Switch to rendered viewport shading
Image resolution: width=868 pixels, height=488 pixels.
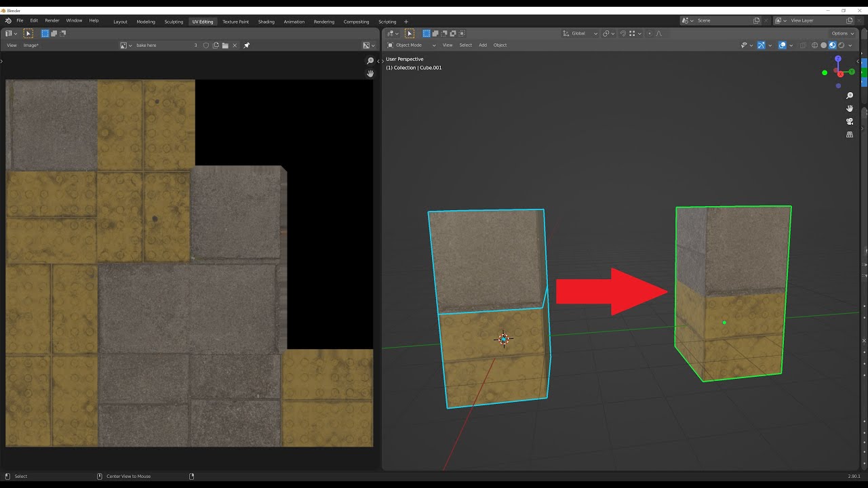click(x=842, y=45)
